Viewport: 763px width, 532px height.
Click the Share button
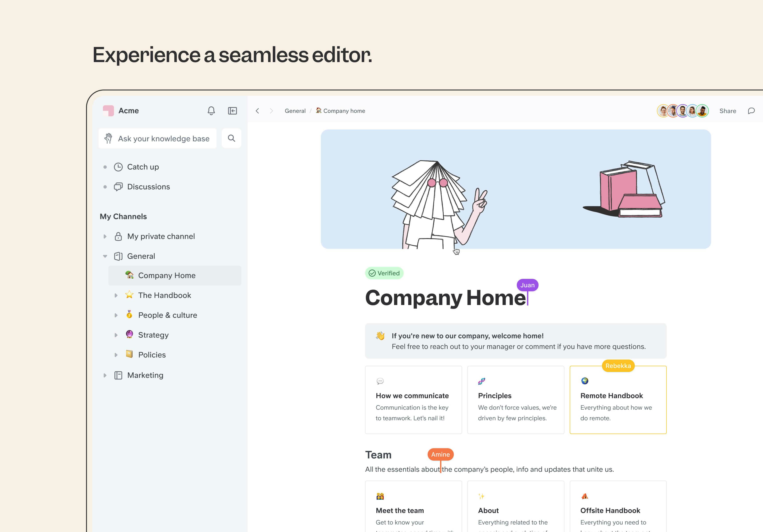[x=728, y=111]
